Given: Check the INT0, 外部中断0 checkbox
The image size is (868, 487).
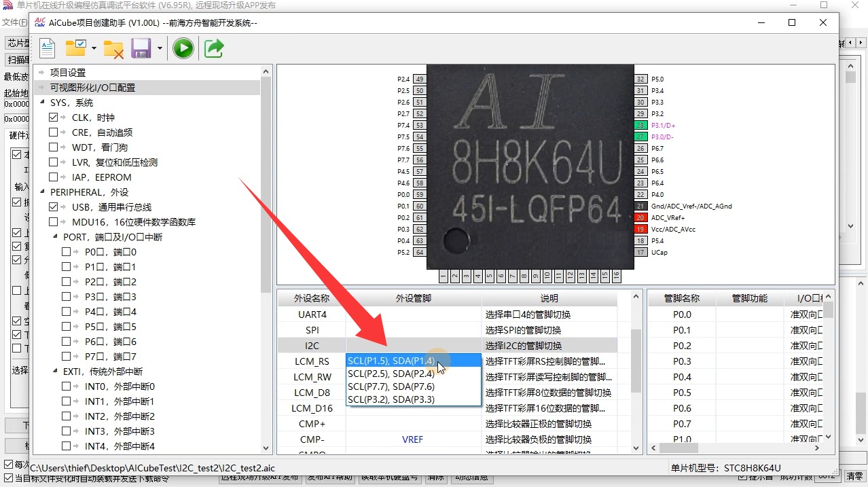Looking at the screenshot, I should coord(66,386).
